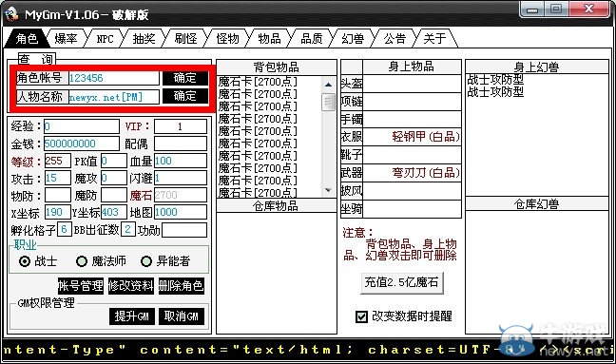Select the second 战士攻防型 pet entry
The width and height of the screenshot is (616, 364).
click(495, 92)
